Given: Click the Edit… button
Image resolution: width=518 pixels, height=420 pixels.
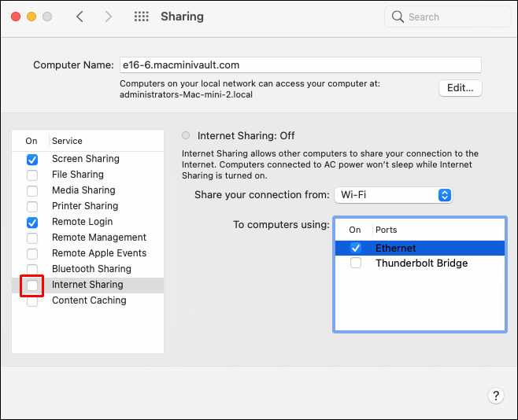Looking at the screenshot, I should pos(461,88).
